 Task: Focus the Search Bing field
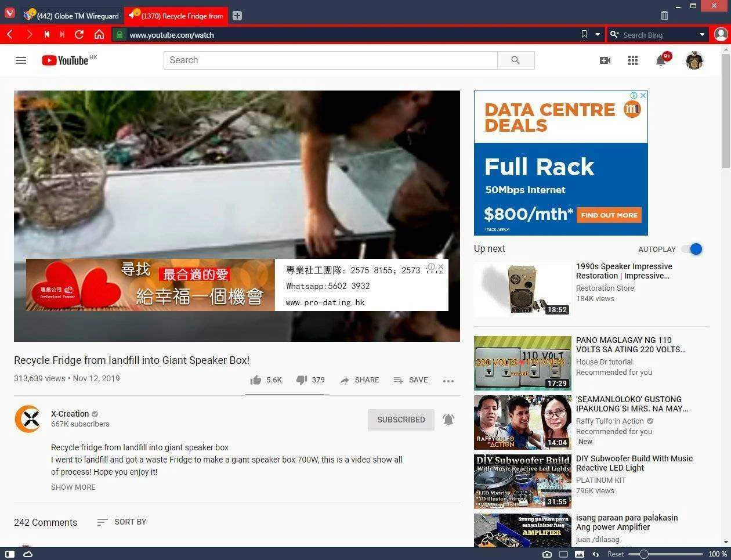pos(658,35)
